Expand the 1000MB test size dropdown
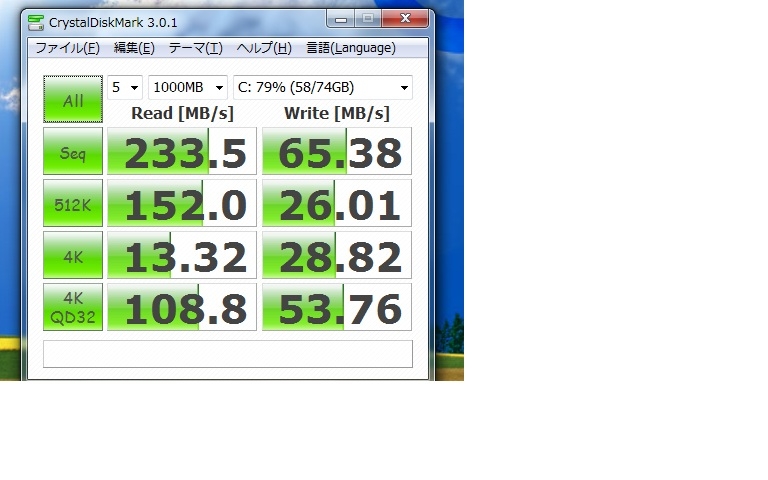The image size is (768, 480). (x=187, y=87)
